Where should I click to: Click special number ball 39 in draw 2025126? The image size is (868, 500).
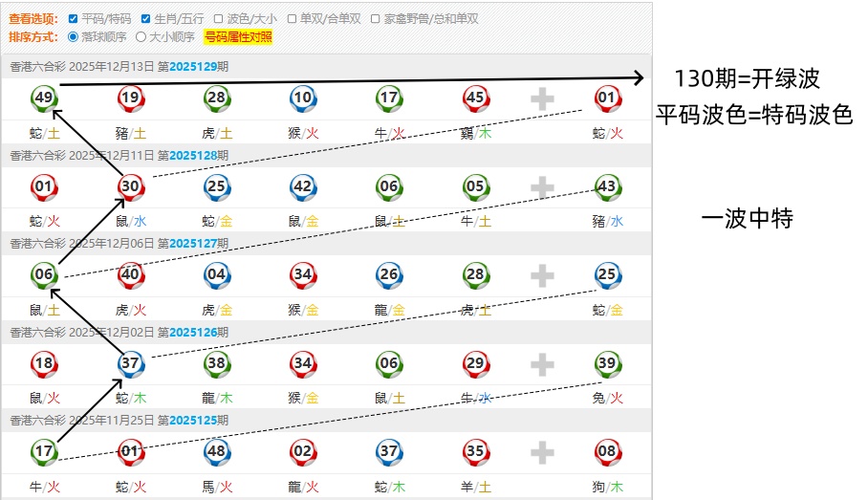click(607, 364)
